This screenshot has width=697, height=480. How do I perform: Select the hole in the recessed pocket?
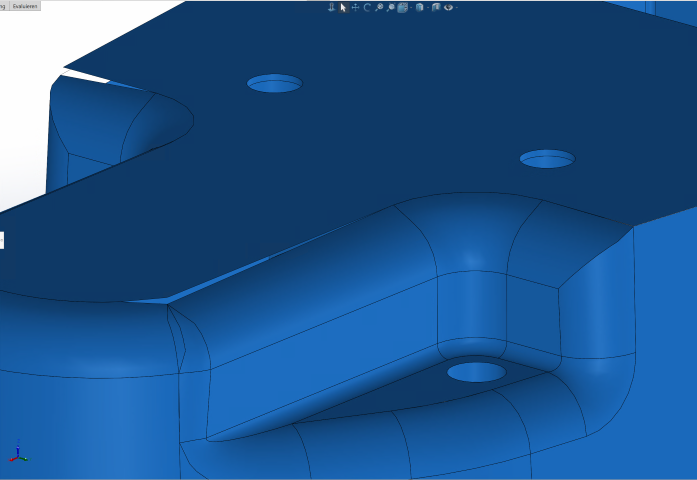tap(477, 372)
